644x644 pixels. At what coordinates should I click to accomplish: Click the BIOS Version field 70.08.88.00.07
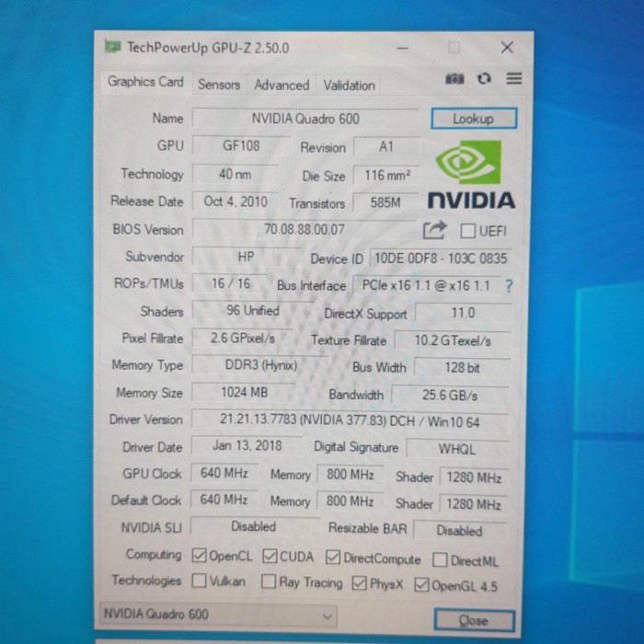pos(305,229)
